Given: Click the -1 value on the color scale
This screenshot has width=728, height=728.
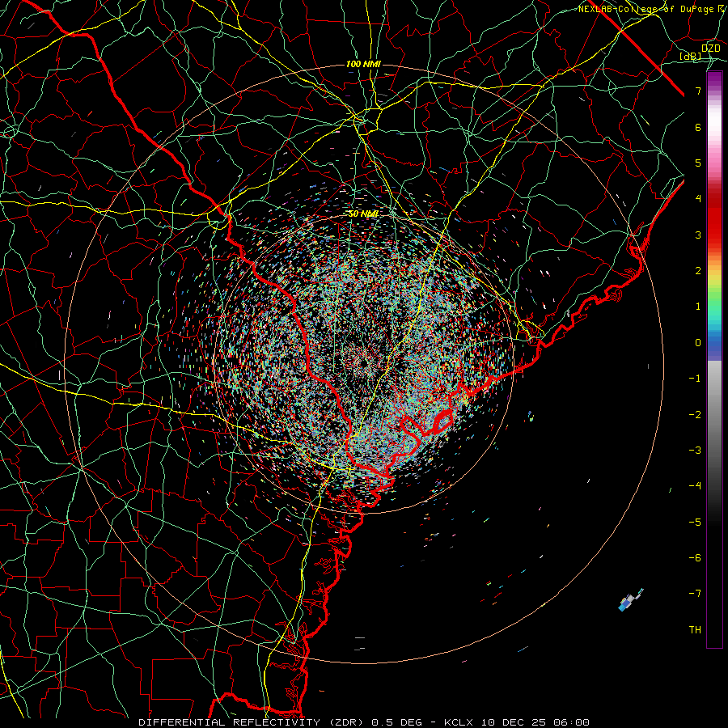Looking at the screenshot, I should pyautogui.click(x=695, y=379).
